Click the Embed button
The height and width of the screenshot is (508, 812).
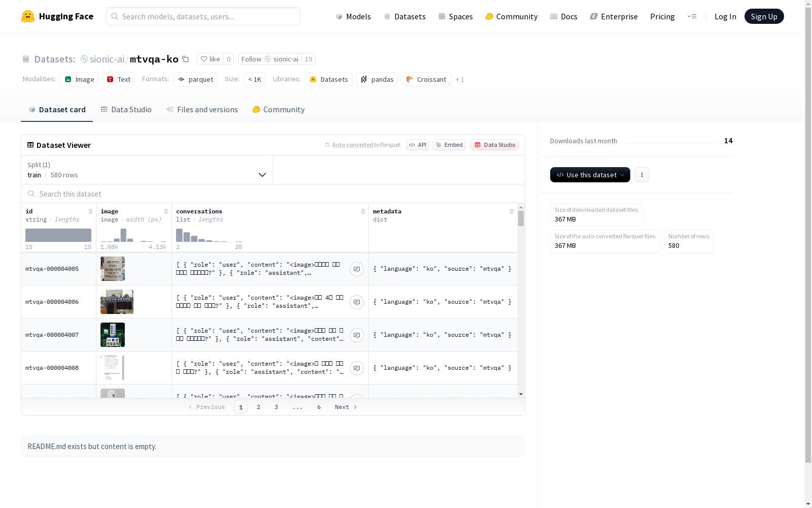click(x=449, y=145)
